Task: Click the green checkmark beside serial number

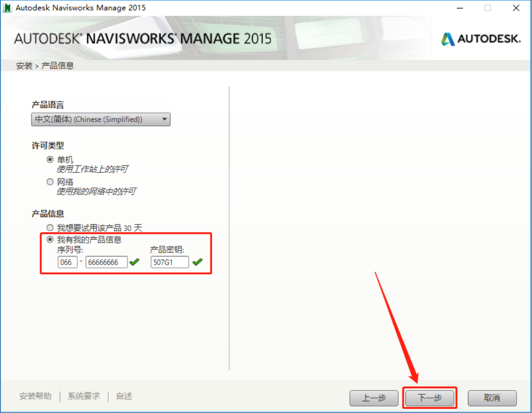Action: tap(135, 262)
